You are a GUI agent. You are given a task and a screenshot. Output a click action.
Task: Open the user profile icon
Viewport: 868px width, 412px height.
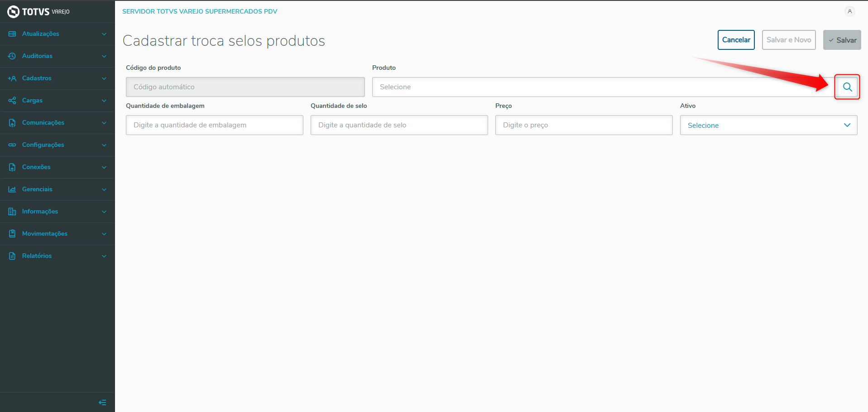pyautogui.click(x=850, y=11)
